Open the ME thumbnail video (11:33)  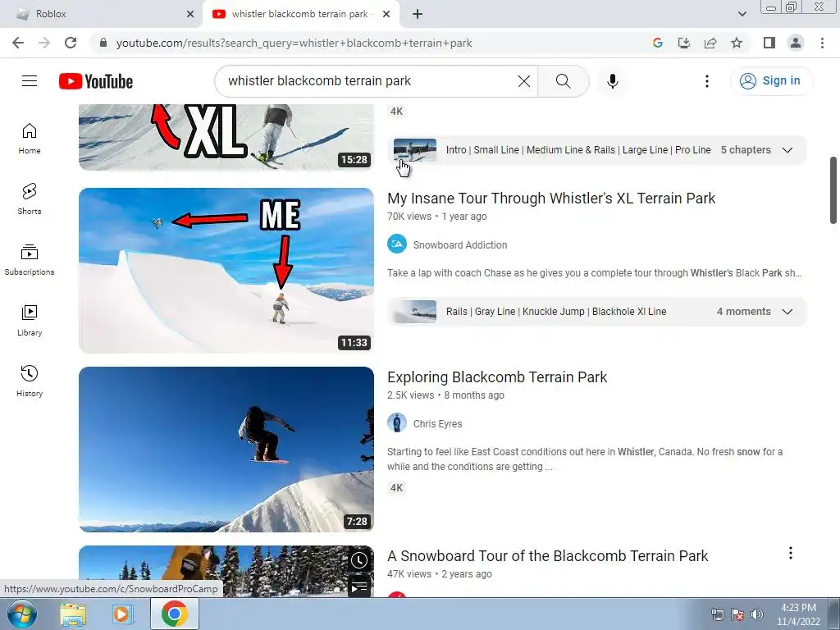point(226,271)
